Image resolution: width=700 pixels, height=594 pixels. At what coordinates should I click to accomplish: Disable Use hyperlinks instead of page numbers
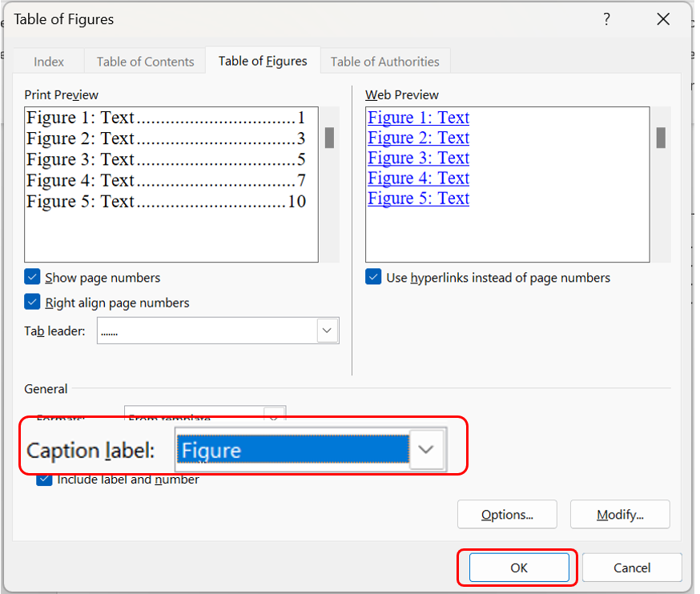(373, 278)
